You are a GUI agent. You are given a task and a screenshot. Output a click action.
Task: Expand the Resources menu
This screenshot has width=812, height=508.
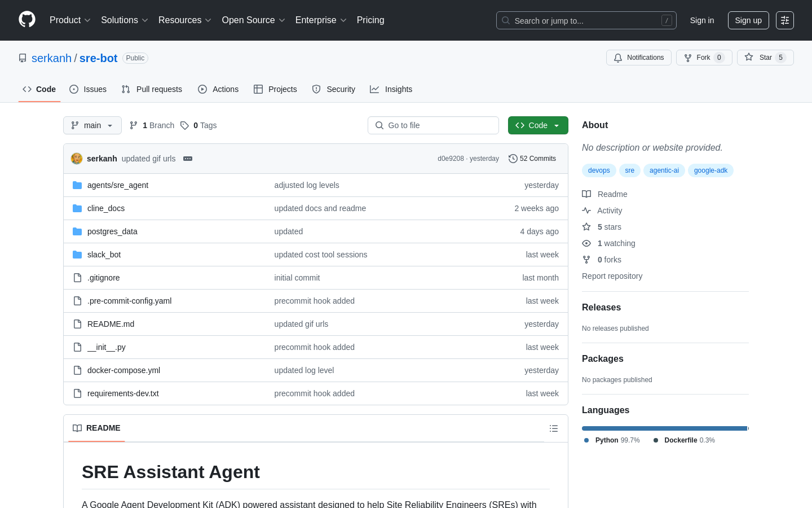pyautogui.click(x=185, y=20)
